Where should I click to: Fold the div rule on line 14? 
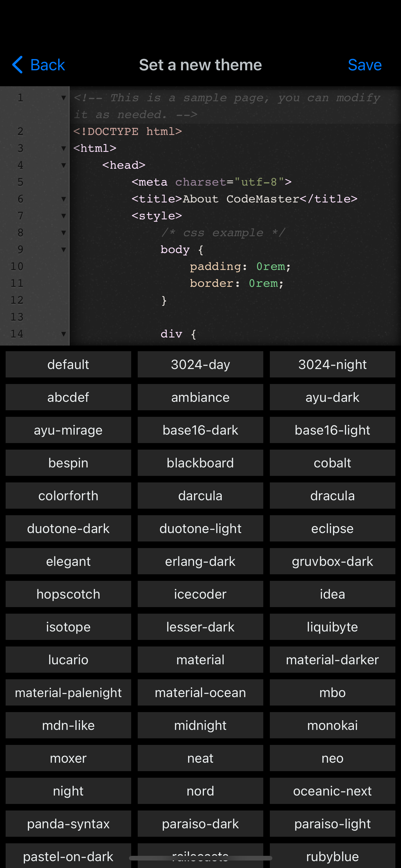(x=63, y=334)
